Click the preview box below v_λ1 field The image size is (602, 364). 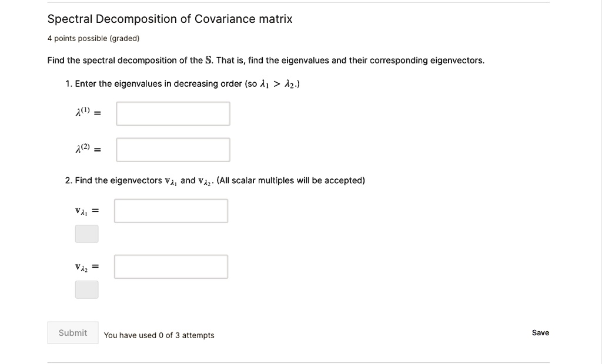[86, 233]
